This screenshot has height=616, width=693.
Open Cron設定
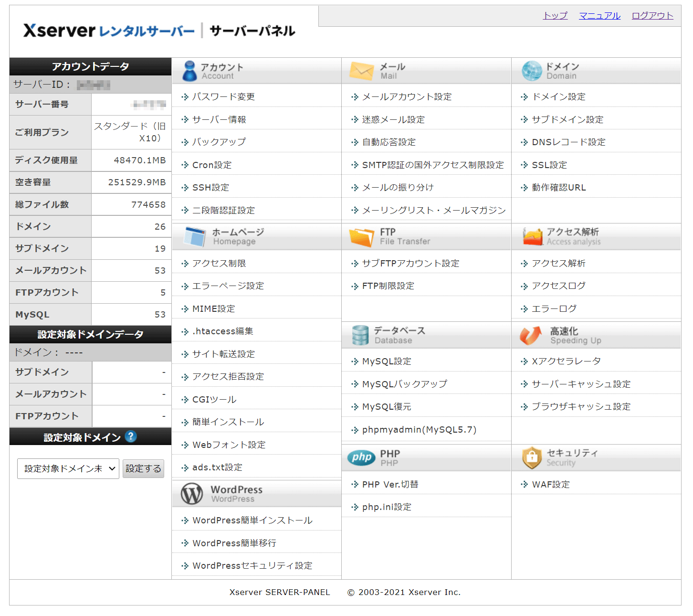212,165
